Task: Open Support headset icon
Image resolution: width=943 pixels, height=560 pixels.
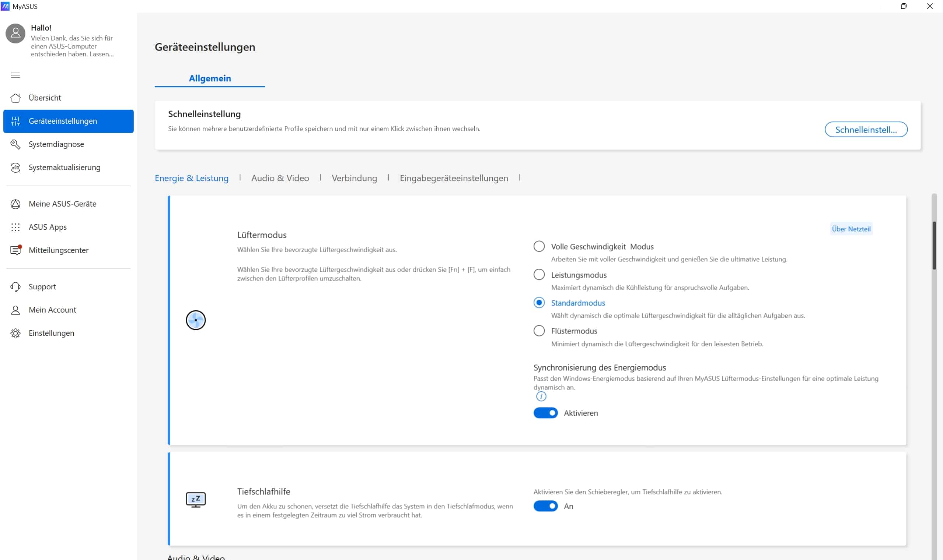Action: click(15, 287)
